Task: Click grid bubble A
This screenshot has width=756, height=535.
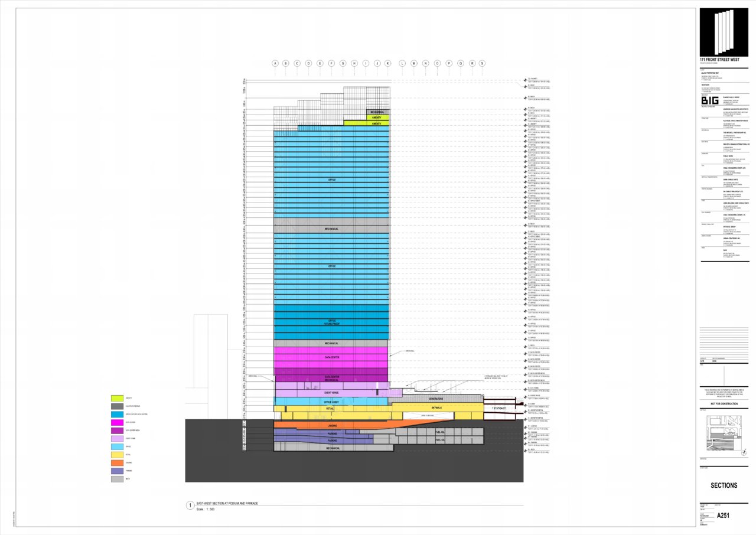Action: click(x=275, y=63)
